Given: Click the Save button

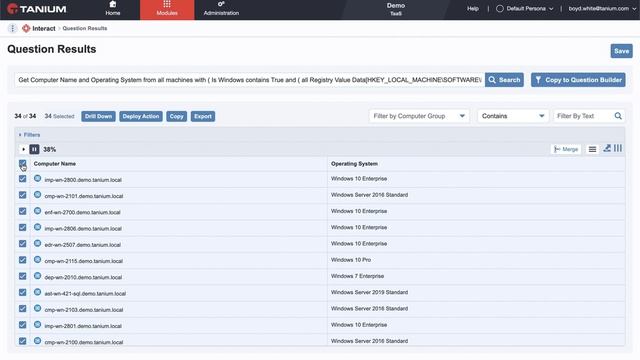Looking at the screenshot, I should (621, 51).
